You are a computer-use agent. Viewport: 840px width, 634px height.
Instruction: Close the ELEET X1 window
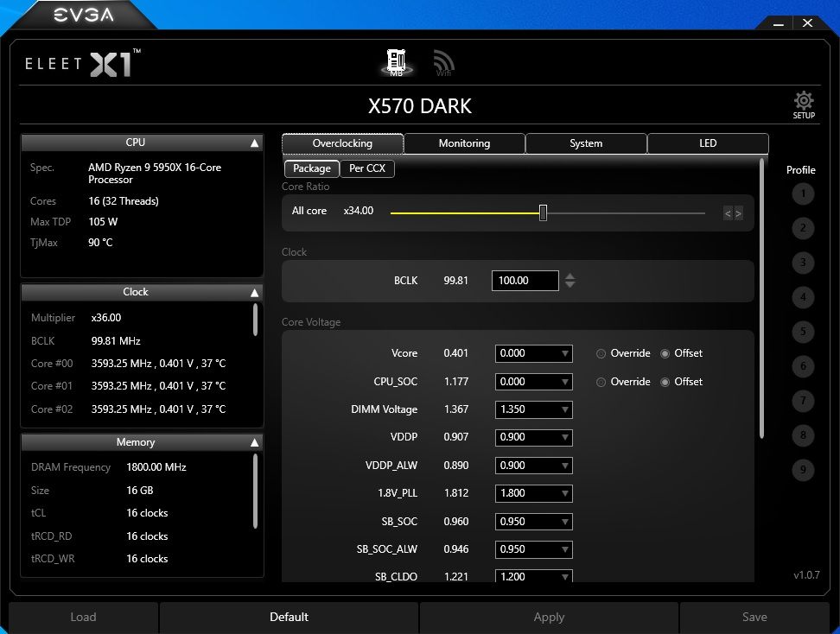point(807,23)
